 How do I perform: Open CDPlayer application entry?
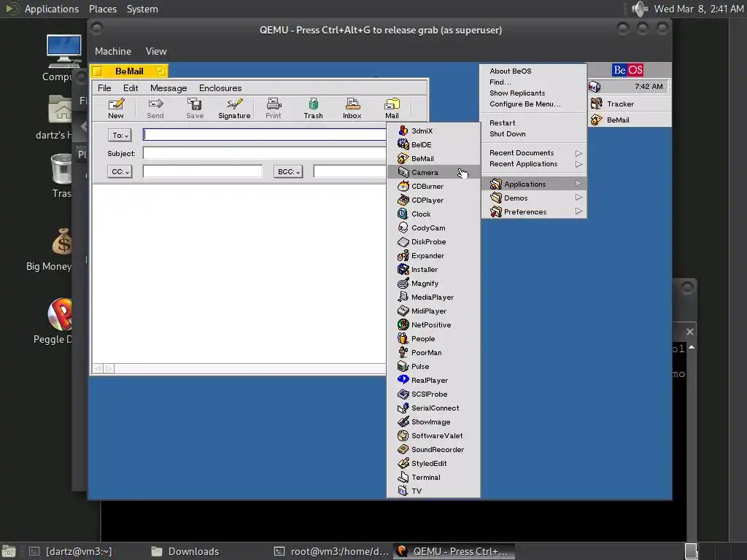pos(433,200)
